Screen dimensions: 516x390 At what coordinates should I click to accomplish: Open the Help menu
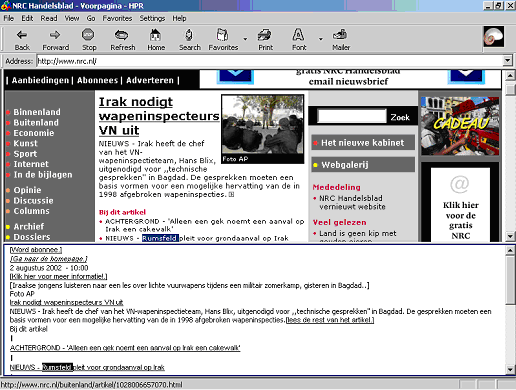[179, 18]
